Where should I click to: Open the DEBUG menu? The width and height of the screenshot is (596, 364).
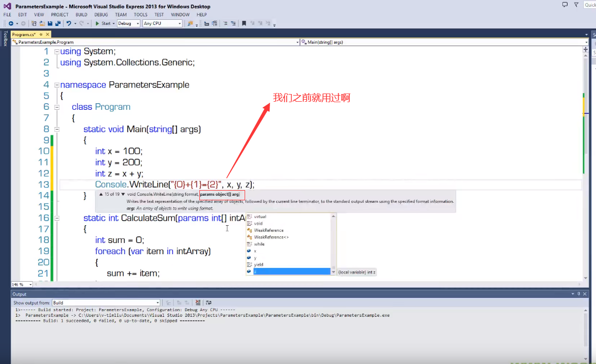point(101,15)
